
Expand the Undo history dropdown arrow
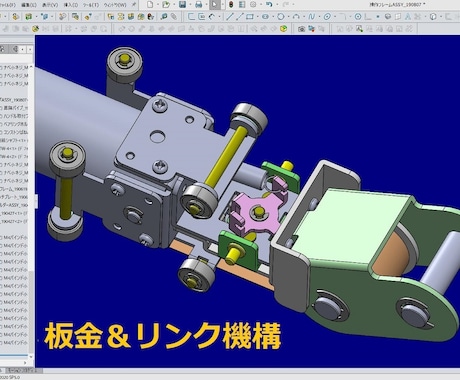click(277, 5)
